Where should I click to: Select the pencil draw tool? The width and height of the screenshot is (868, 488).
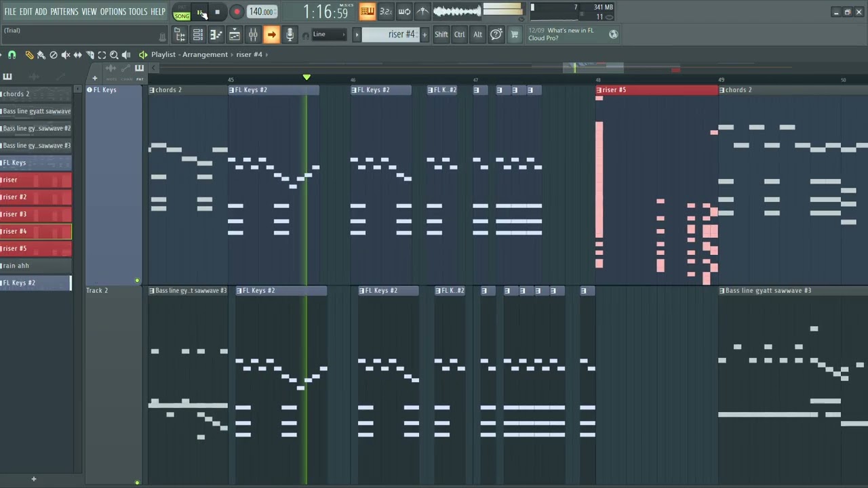pos(29,55)
